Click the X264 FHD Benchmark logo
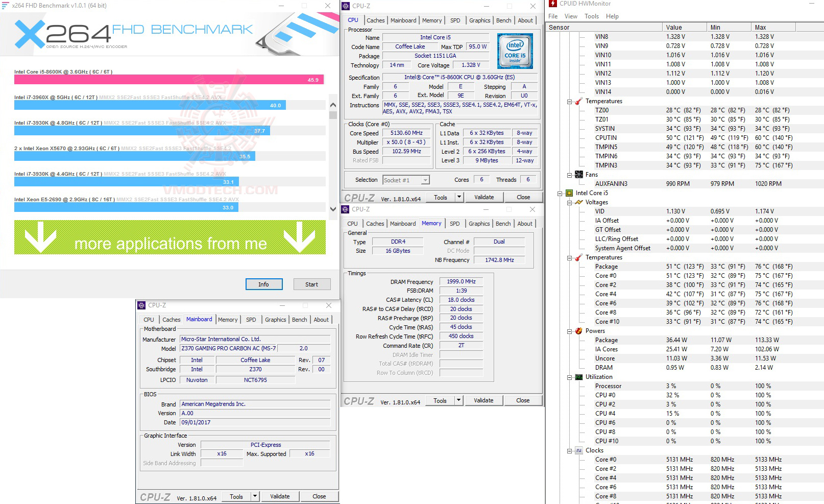The height and width of the screenshot is (504, 824). [134, 34]
